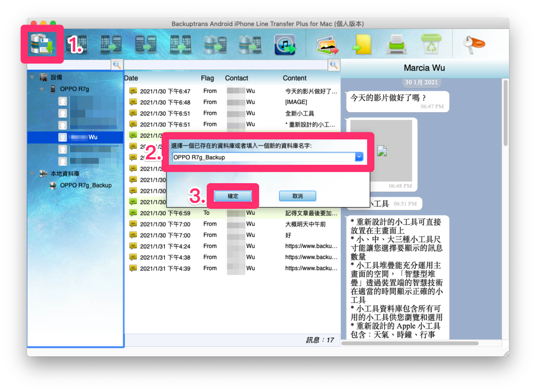Click the image thumbnail in chat preview

coord(381,151)
